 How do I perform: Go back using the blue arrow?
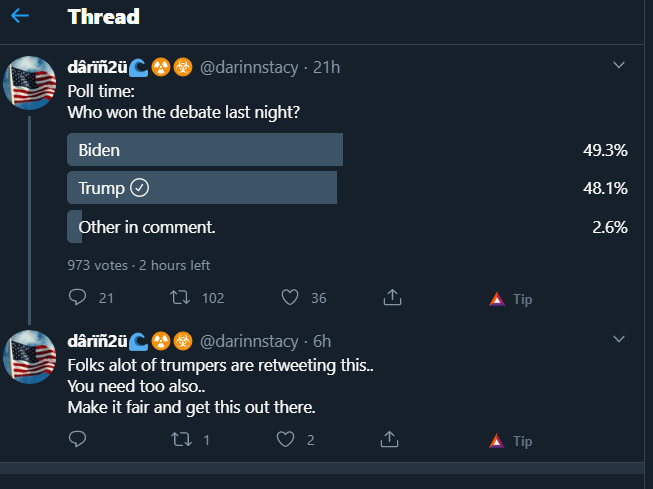pos(20,16)
